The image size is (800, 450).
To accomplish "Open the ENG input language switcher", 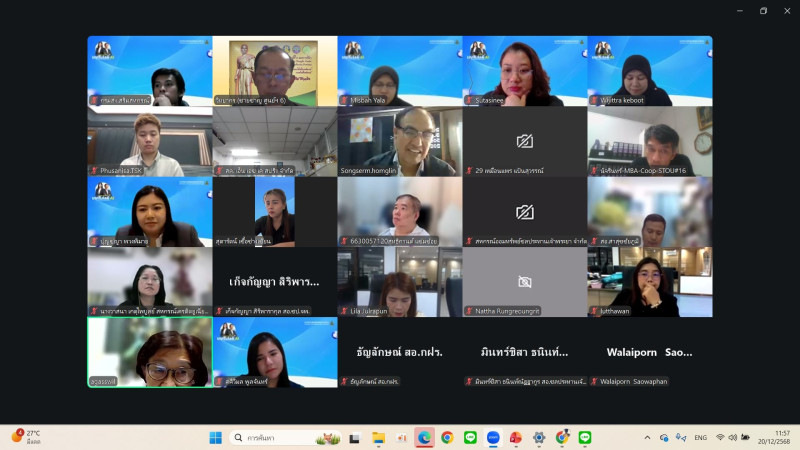I will (x=700, y=437).
